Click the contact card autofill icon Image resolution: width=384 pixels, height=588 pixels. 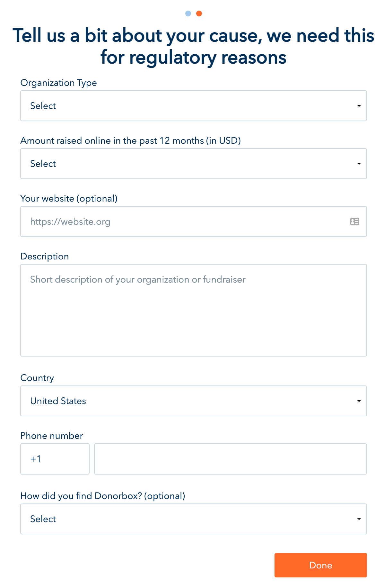coord(354,222)
